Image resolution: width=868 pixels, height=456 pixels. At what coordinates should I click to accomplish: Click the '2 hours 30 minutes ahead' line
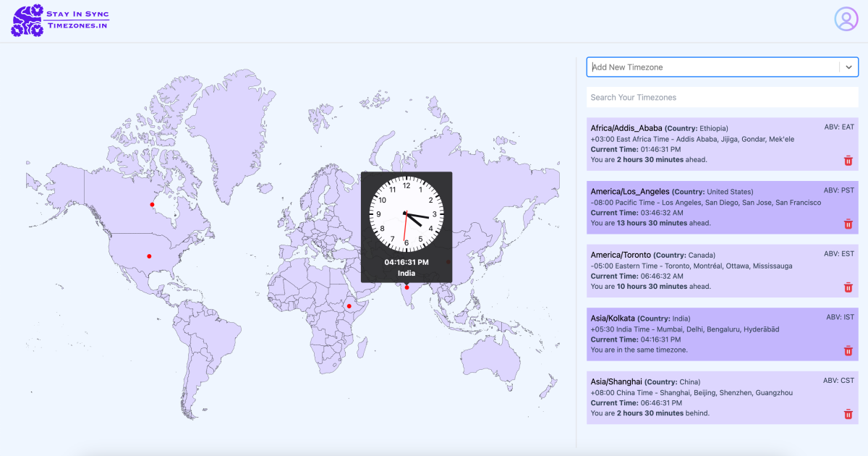[x=649, y=159]
